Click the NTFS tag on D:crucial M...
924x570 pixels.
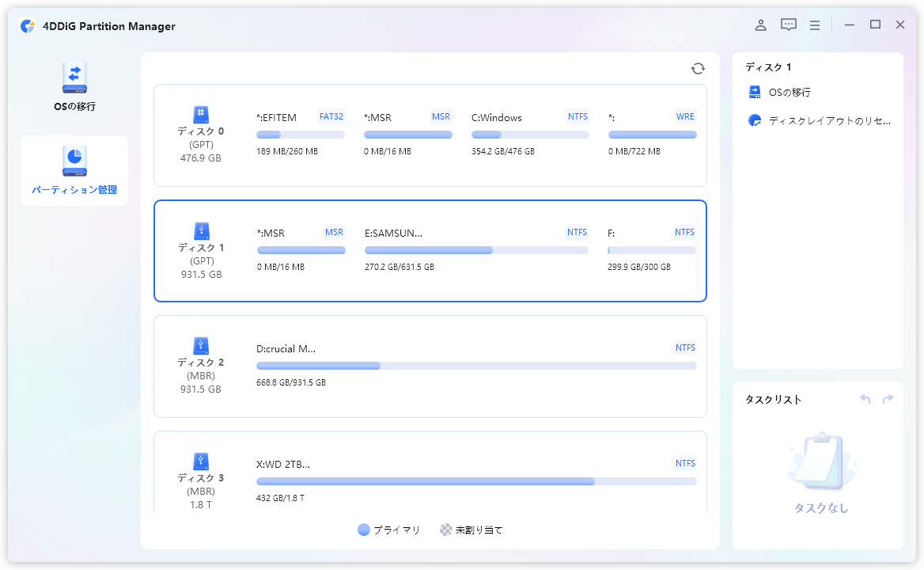pyautogui.click(x=685, y=348)
